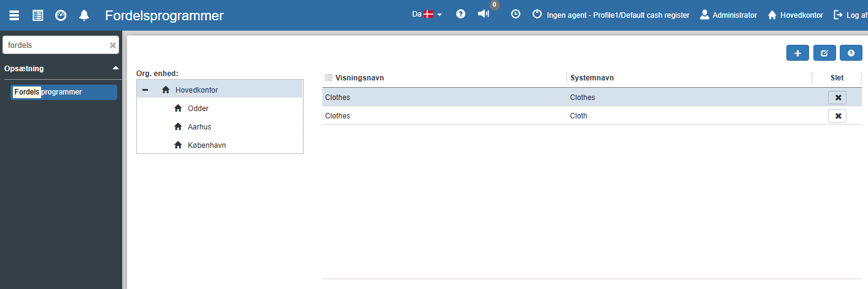The image size is (868, 289).
Task: Click the Opsætning section header
Action: 24,69
